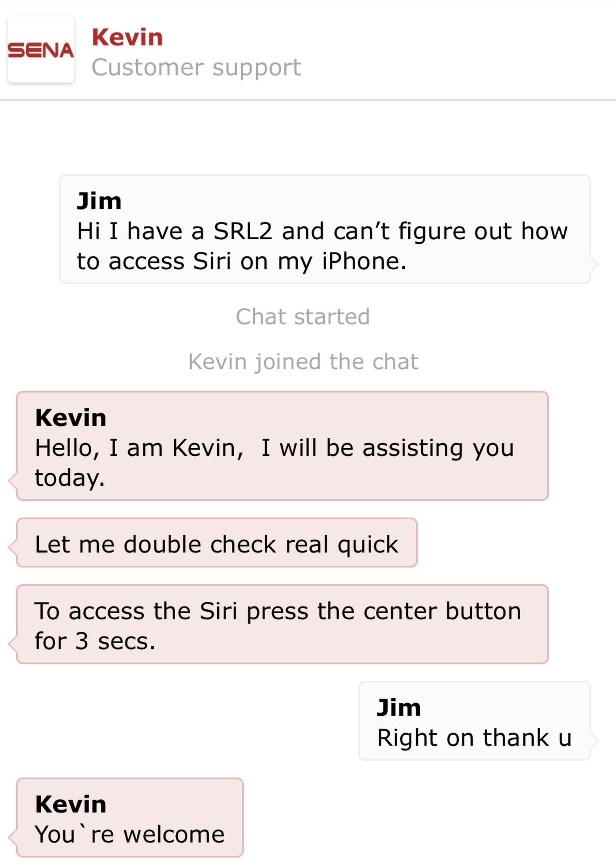Click the "Kevin" name above "You're welcome"
This screenshot has height=868, width=616.
[71, 804]
